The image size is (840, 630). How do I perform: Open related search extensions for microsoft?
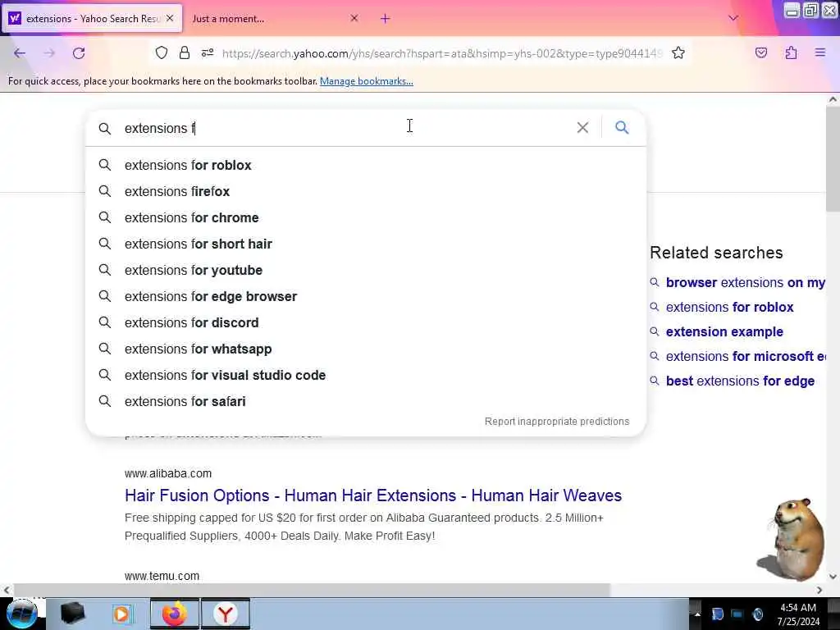745,356
